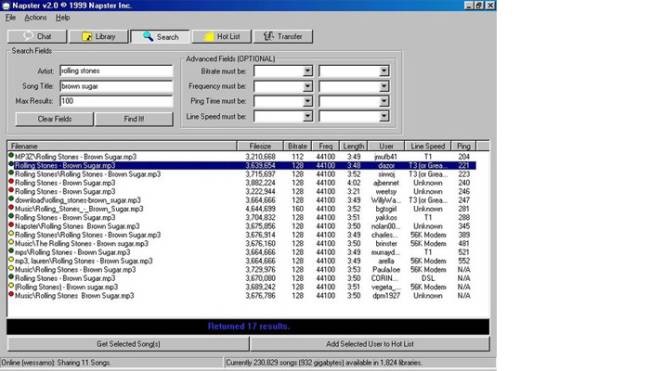The image size is (650, 371).
Task: Click the Song Title input field
Action: coord(116,86)
